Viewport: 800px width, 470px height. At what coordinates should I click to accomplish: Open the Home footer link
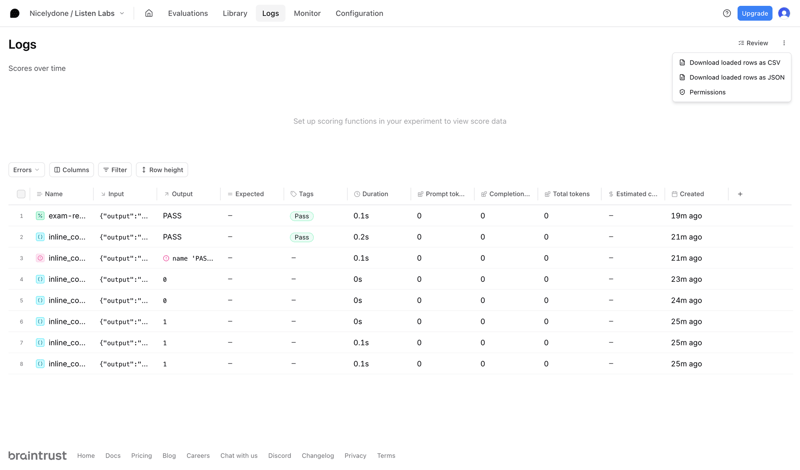(x=86, y=456)
